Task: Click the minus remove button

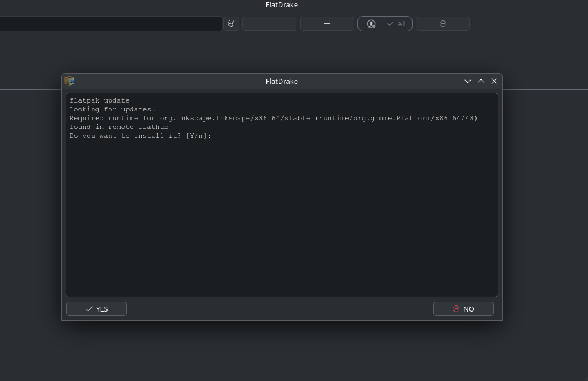Action: pos(327,24)
